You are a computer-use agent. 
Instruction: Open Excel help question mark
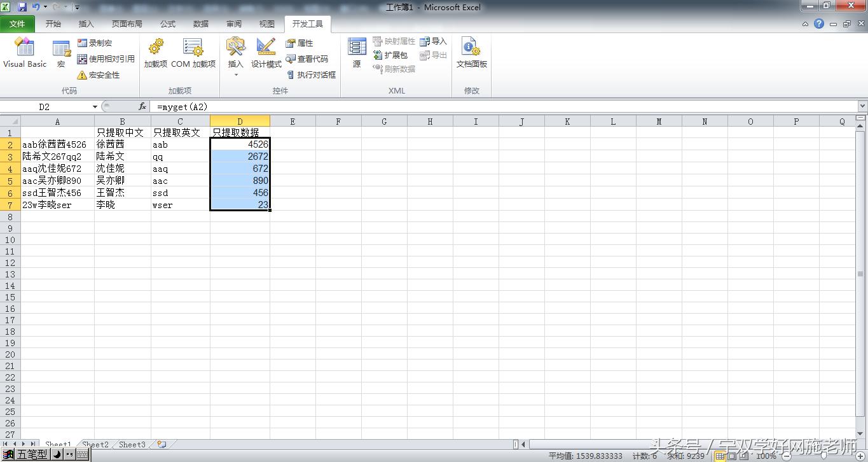pos(819,24)
